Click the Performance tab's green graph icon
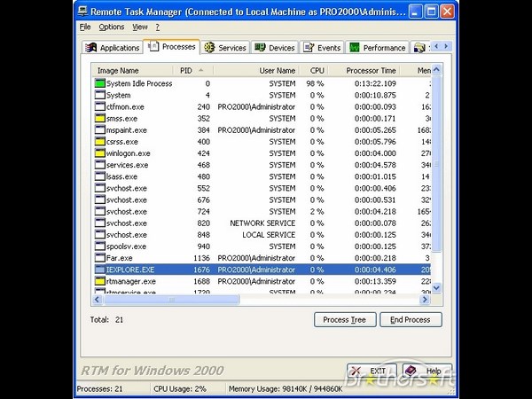Viewport: 532px width, 399px height. (355, 48)
